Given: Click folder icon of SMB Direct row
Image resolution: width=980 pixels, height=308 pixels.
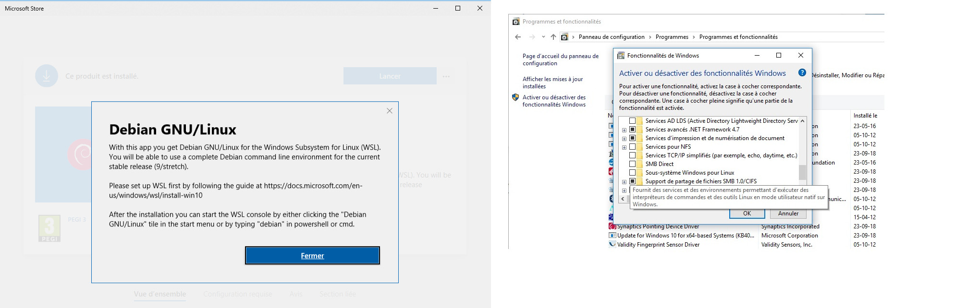Looking at the screenshot, I should 640,164.
